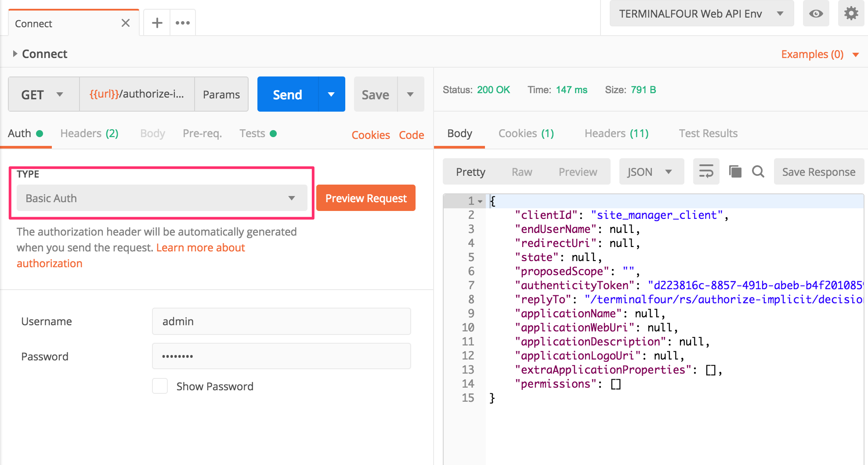
Task: Expand the Connect request description
Action: click(x=15, y=54)
